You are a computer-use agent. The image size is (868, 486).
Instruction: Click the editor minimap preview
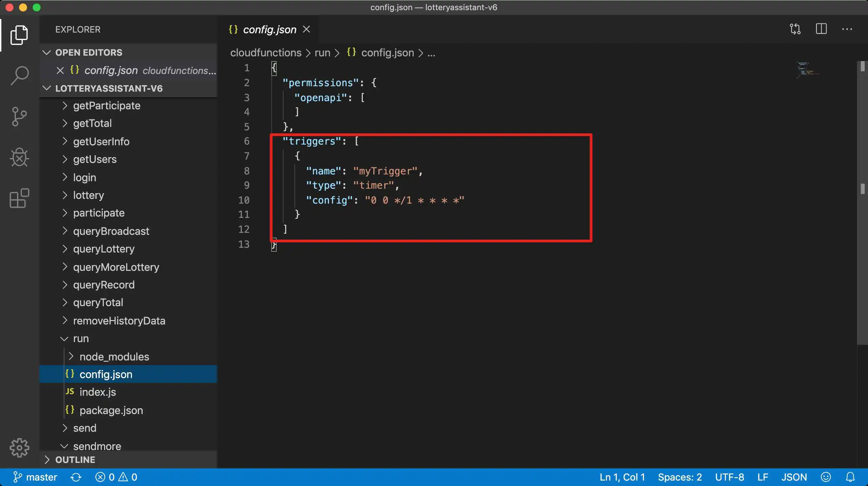tap(807, 70)
